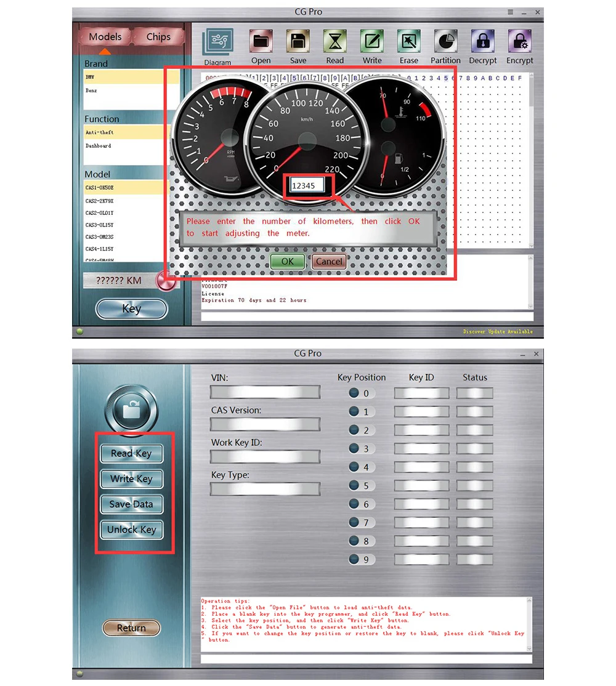
Task: Click Discover Update Available link
Action: click(498, 332)
